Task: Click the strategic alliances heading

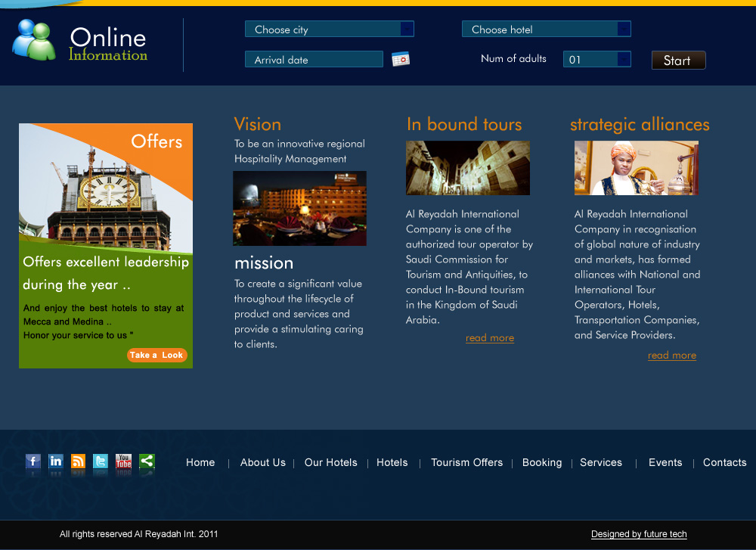Action: point(640,125)
